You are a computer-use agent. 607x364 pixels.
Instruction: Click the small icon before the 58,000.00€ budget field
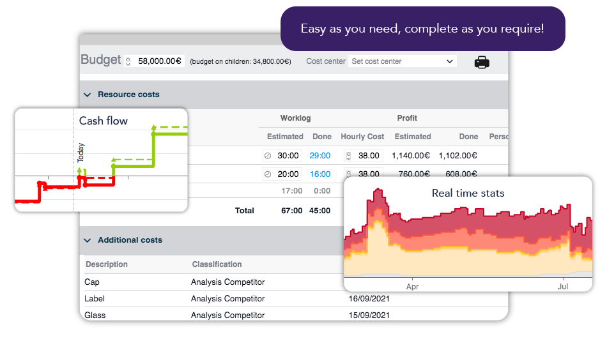pos(128,62)
